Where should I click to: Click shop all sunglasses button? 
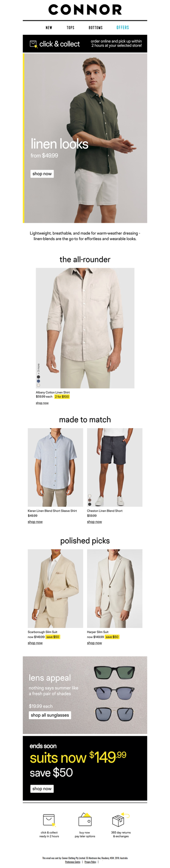(x=50, y=715)
